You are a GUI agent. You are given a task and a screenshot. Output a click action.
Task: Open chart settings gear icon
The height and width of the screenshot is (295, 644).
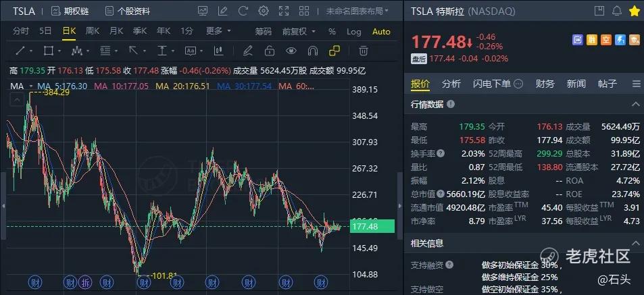coord(264,11)
